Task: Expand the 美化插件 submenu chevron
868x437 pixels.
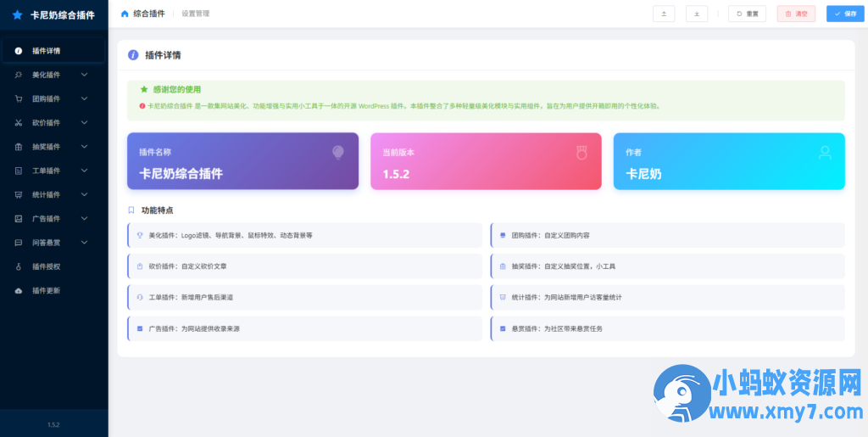Action: pyautogui.click(x=84, y=75)
